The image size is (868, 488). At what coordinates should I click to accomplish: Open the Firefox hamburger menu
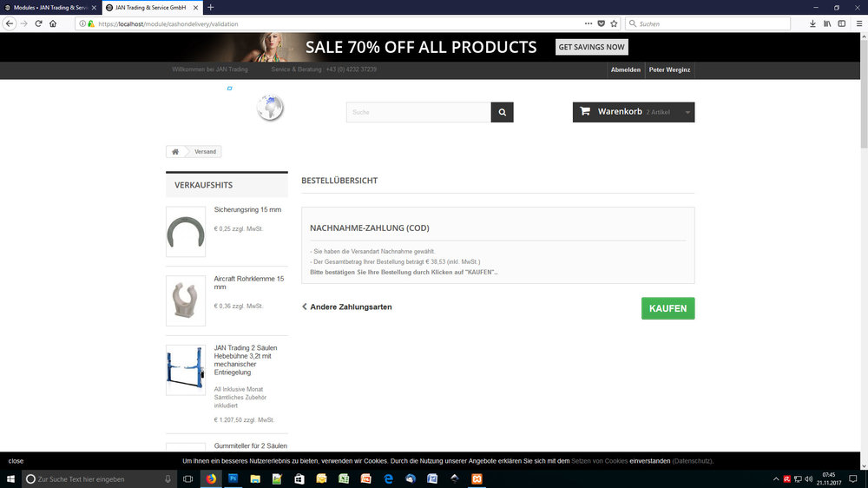pyautogui.click(x=859, y=23)
